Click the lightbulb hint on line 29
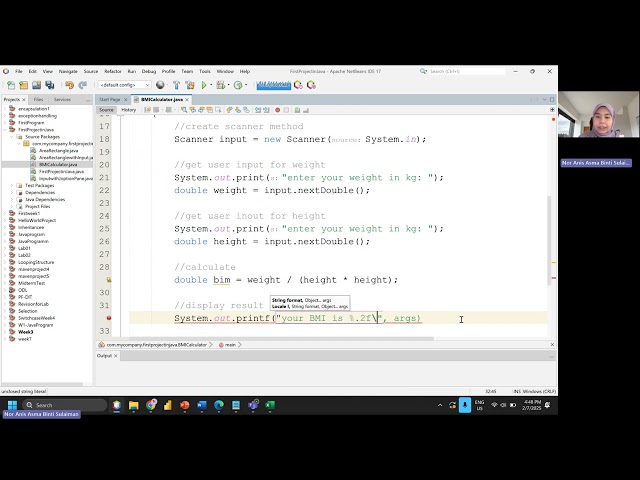640x480 pixels. point(109,280)
